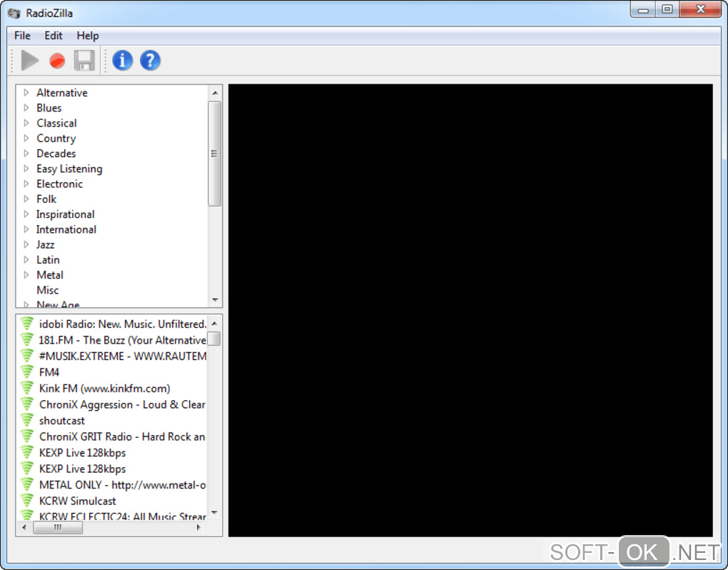Click station list scroll up arrow
Screen dimensions: 728x570
coord(214,323)
